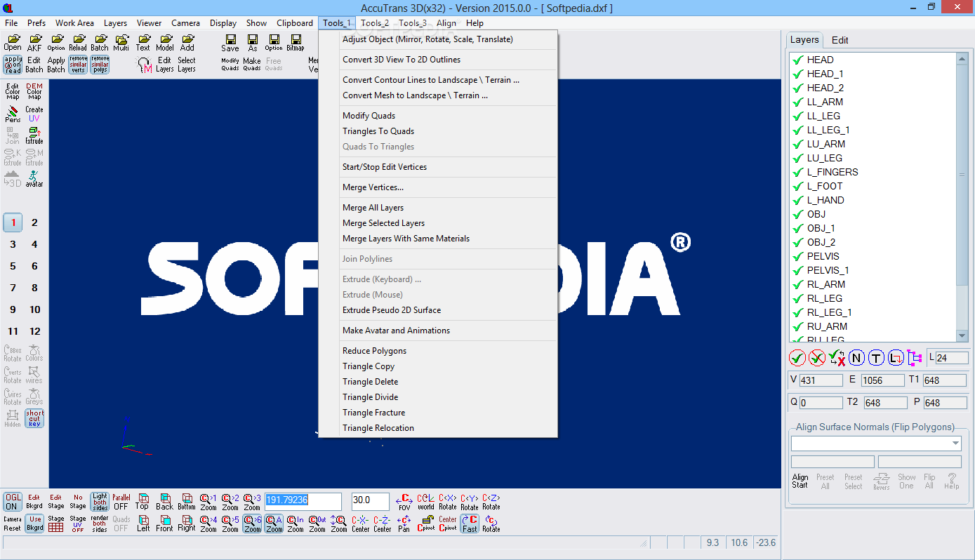Click the Create UV icon

click(x=34, y=114)
